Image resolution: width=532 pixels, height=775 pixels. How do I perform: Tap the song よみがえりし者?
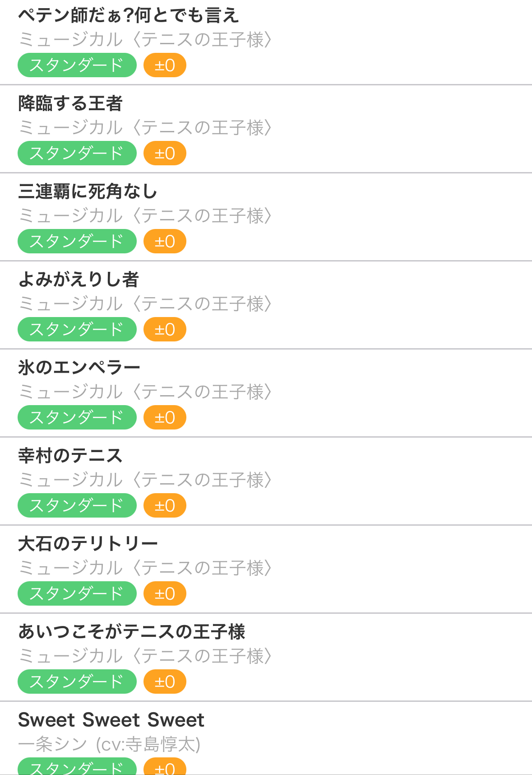[x=79, y=280]
